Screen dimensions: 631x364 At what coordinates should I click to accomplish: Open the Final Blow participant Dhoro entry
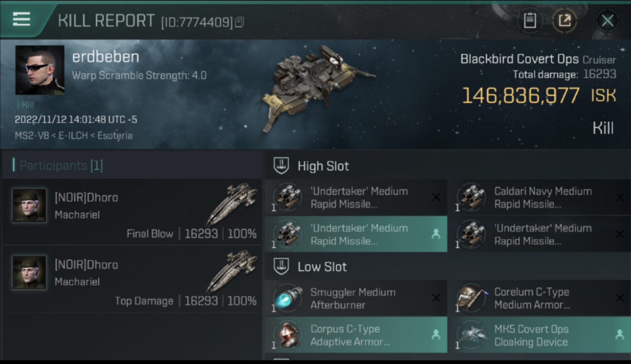[x=132, y=212]
